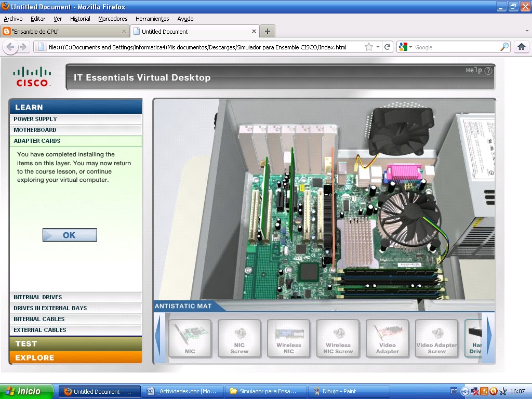
Task: Select the Wireless NIC Screw icon
Action: pyautogui.click(x=338, y=338)
